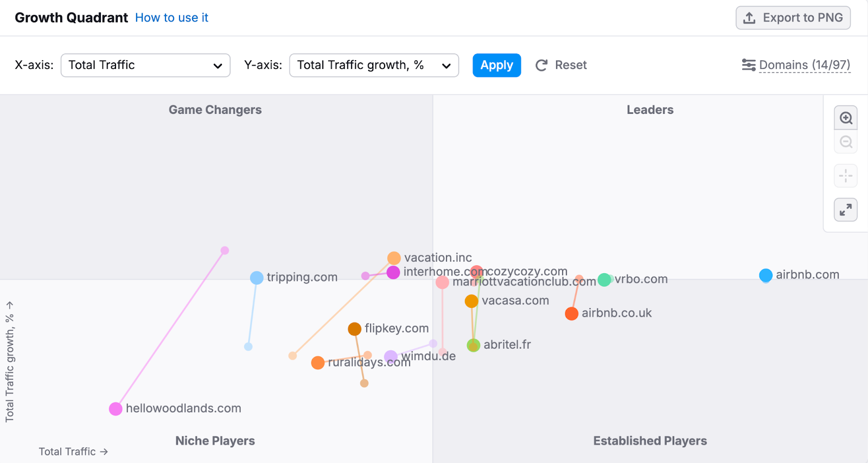This screenshot has height=463, width=868.
Task: Click the recenter crosshair icon
Action: point(846,176)
